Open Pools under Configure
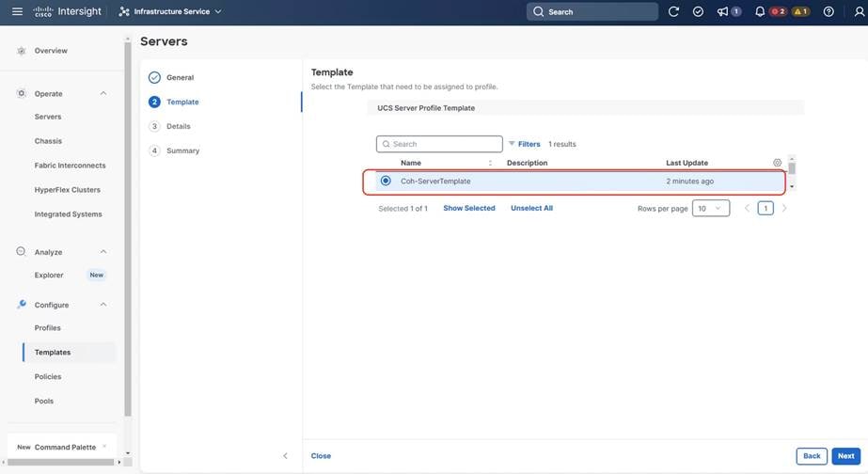The width and height of the screenshot is (868, 474). point(44,401)
